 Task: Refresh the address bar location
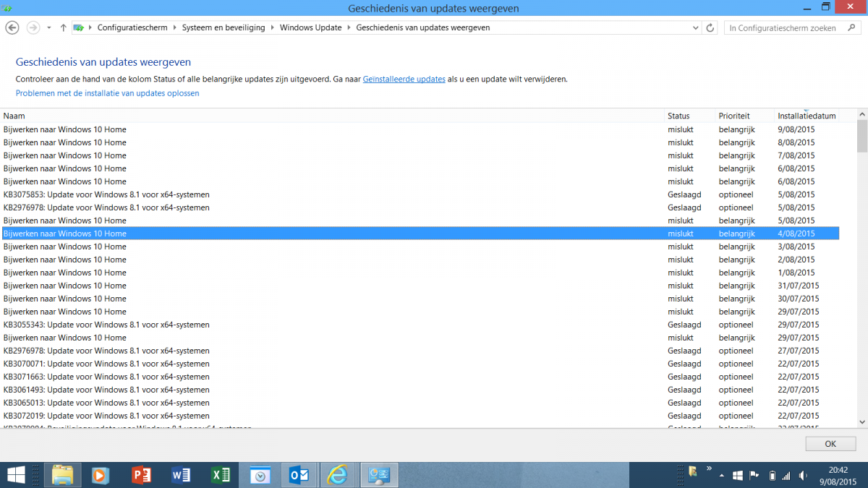(x=710, y=27)
